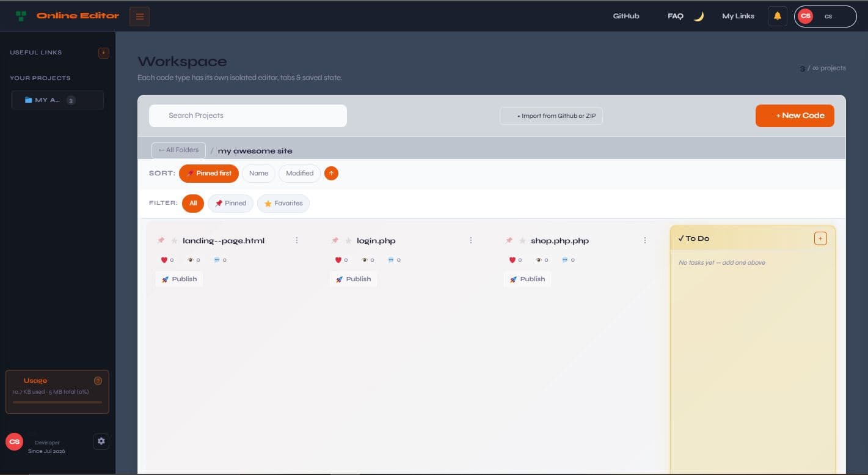The width and height of the screenshot is (868, 475).
Task: Sort by Pinned first
Action: (x=209, y=173)
